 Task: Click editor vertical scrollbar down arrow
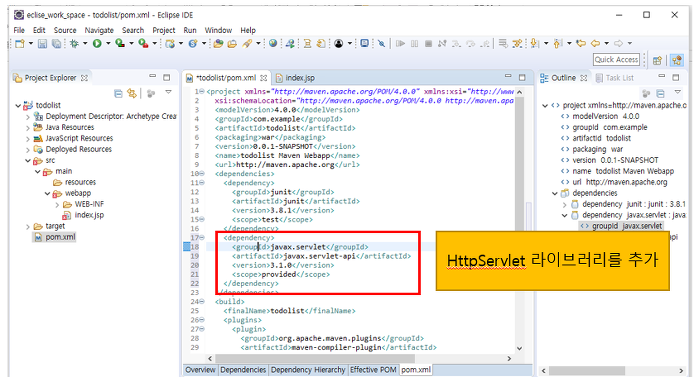(x=520, y=348)
